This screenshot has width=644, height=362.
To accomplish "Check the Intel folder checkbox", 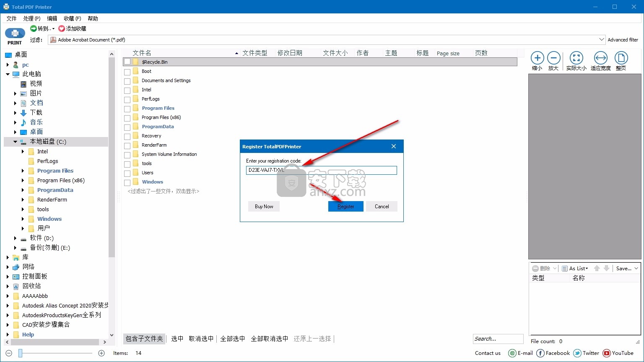I will (127, 90).
